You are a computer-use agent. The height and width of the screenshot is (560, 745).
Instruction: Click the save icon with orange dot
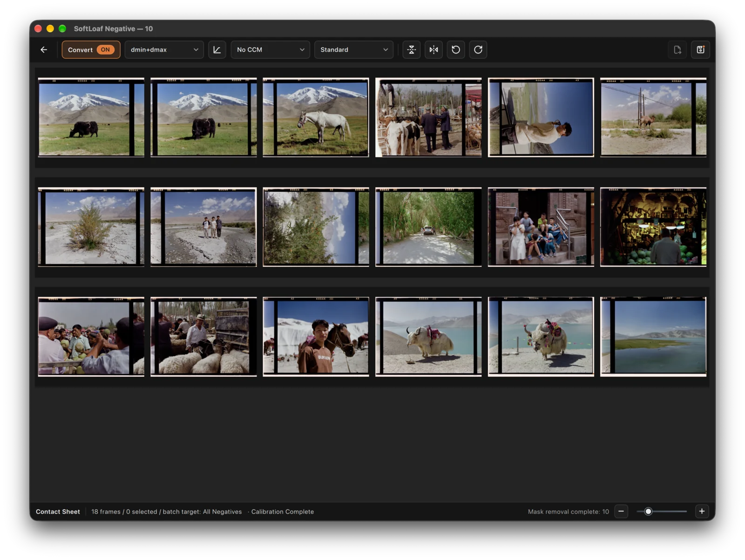[x=700, y=50]
